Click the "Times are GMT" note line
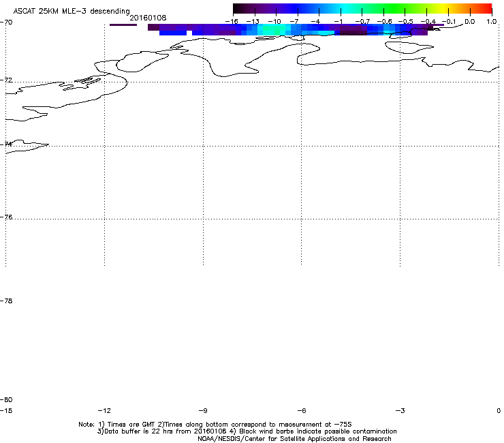Image resolution: width=504 pixels, height=443 pixels. click(x=215, y=425)
